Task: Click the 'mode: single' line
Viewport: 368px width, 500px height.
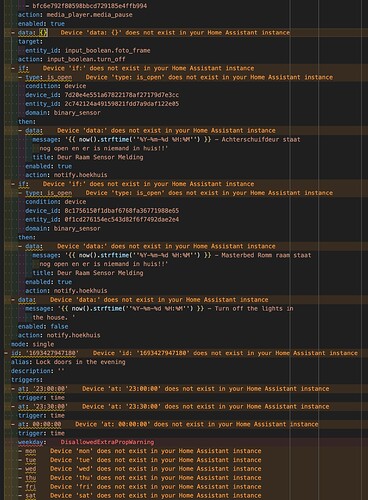Action: [x=32, y=344]
